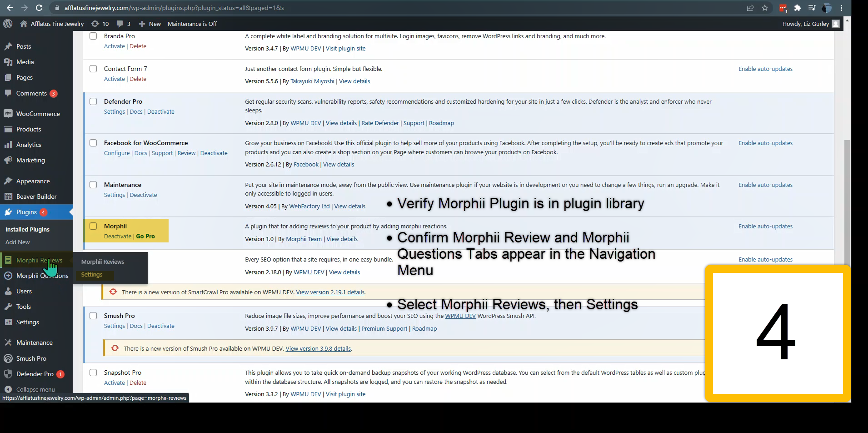
Task: Open Rate Defender link
Action: [x=380, y=123]
